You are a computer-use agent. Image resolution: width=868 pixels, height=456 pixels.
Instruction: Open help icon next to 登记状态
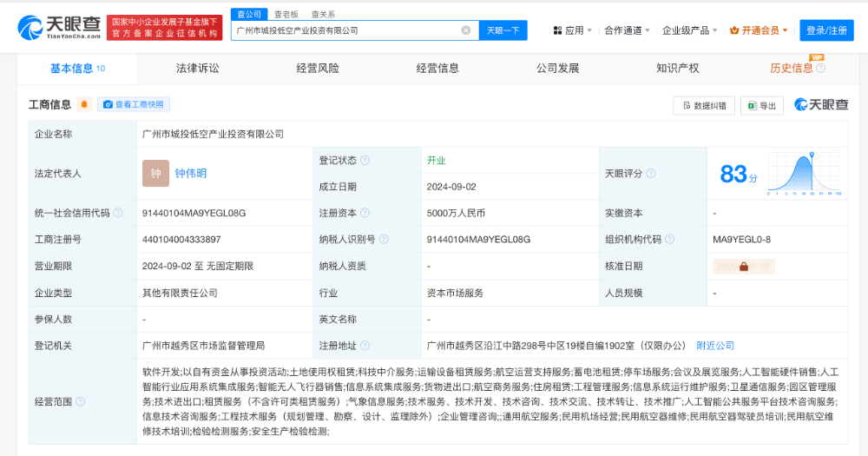pyautogui.click(x=365, y=160)
